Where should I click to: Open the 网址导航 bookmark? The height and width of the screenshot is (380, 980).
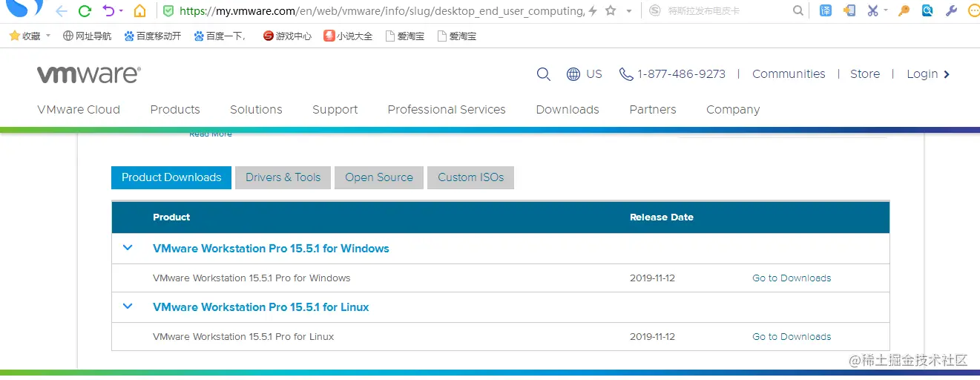pos(88,36)
